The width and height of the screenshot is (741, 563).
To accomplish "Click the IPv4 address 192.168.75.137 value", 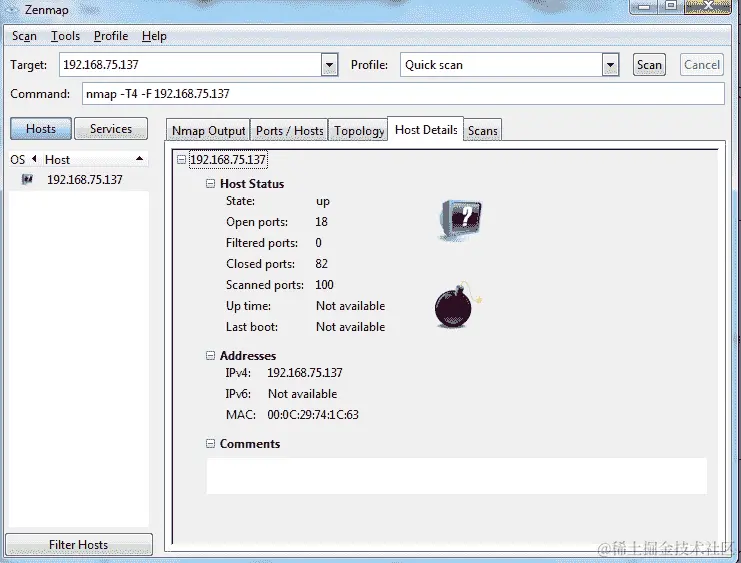I will [x=305, y=372].
